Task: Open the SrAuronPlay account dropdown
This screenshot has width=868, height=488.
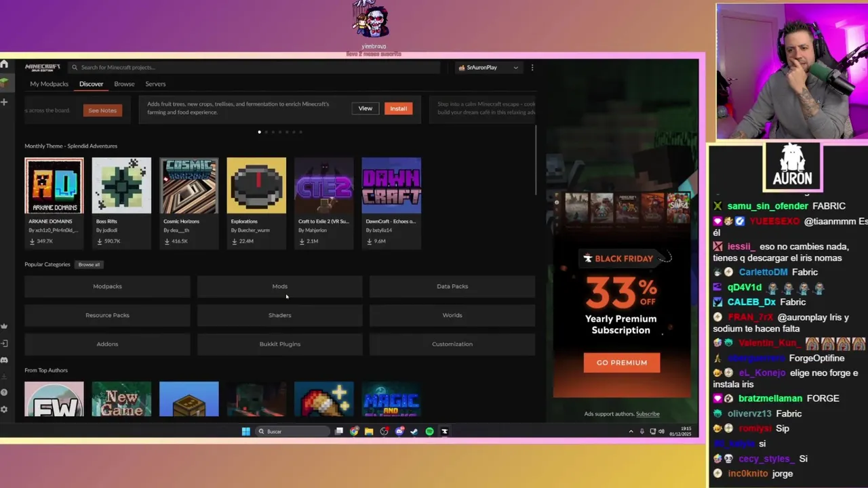Action: tap(488, 67)
